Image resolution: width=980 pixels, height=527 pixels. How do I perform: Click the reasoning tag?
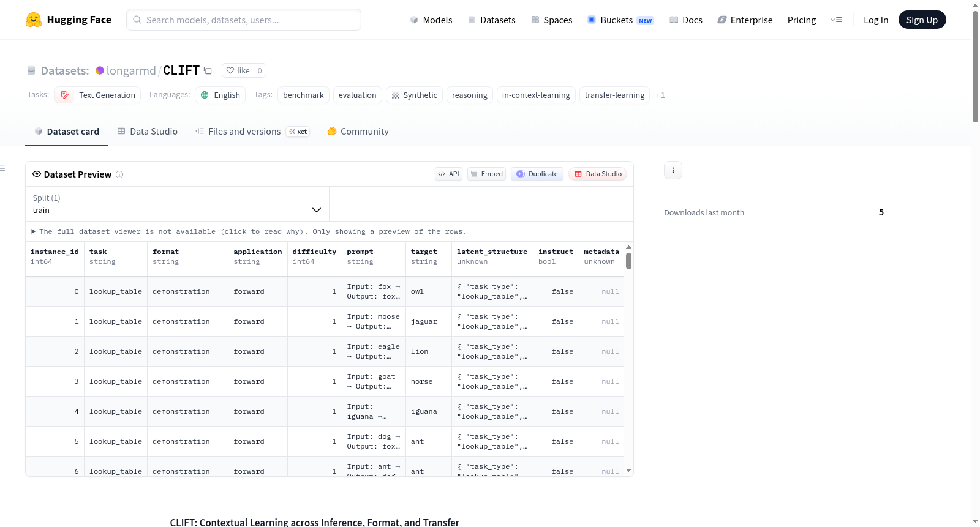click(470, 95)
